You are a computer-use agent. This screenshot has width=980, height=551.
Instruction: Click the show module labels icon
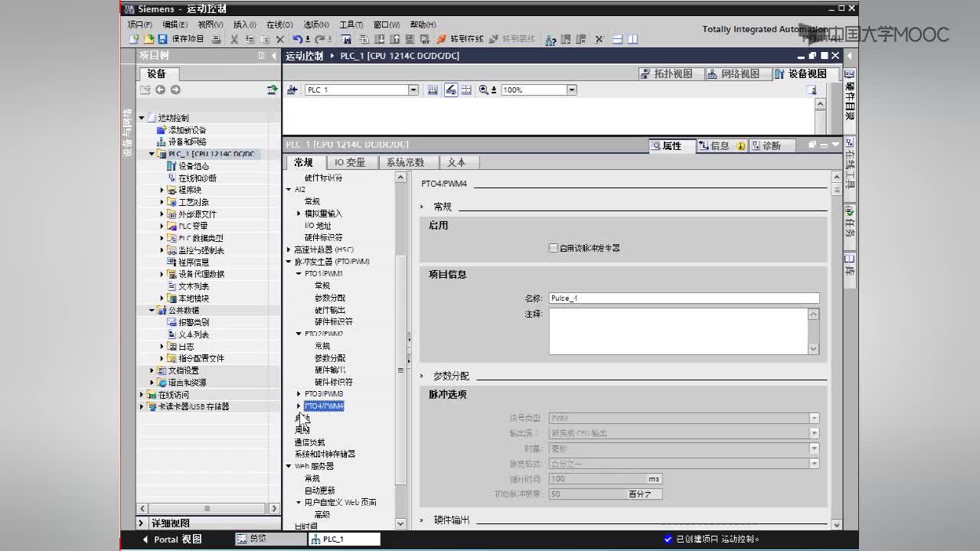pyautogui.click(x=451, y=90)
